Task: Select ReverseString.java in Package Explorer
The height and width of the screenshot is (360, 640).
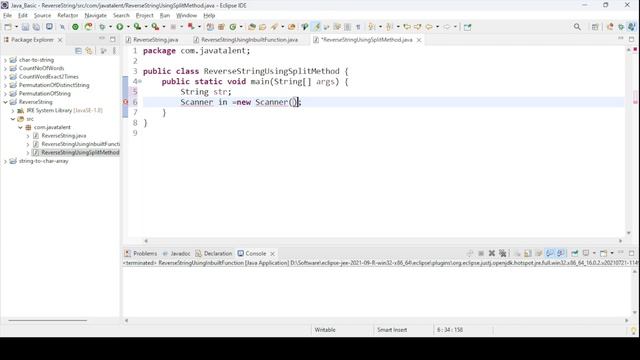Action: (x=64, y=136)
